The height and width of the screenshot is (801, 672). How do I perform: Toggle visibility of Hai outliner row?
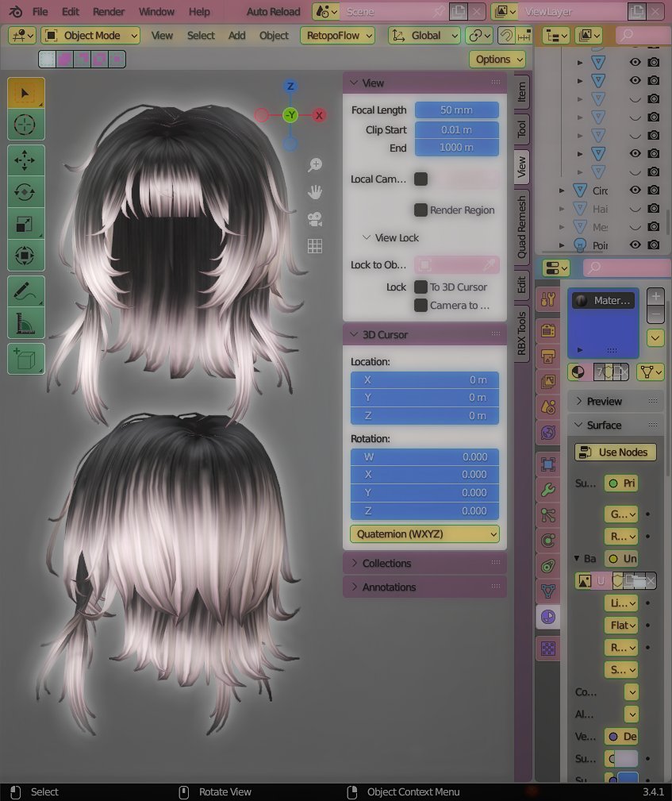tap(635, 209)
